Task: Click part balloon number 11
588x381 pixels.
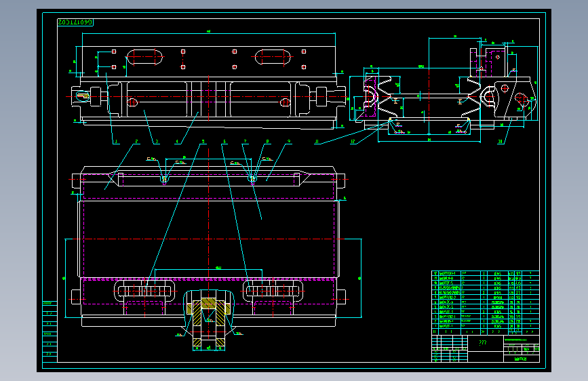Action: pos(317,142)
